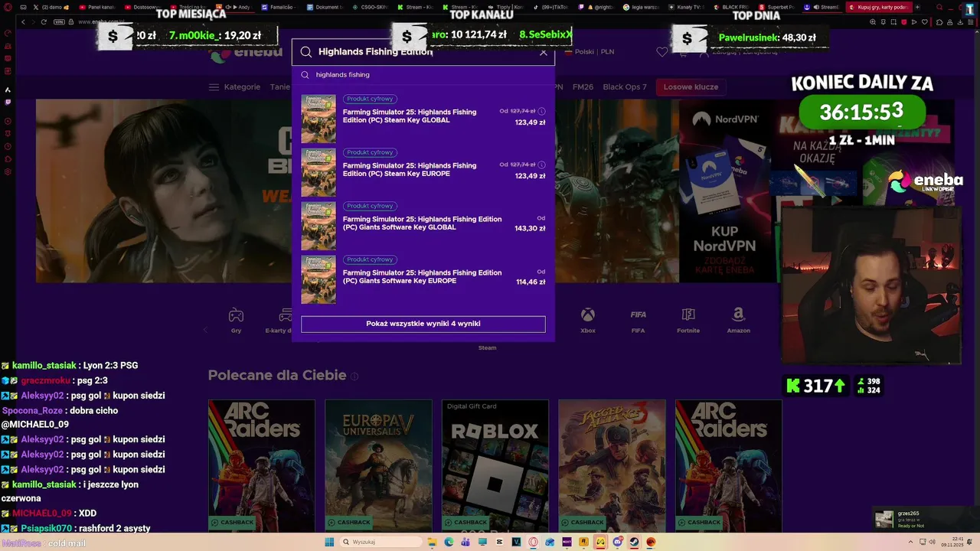The image size is (980, 551).
Task: Open Microsoft Teams from the taskbar
Action: tap(465, 542)
